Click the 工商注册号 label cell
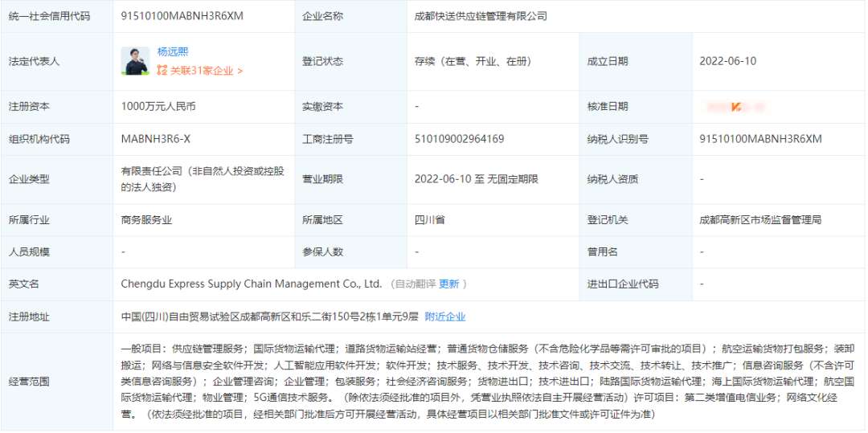 coord(351,139)
